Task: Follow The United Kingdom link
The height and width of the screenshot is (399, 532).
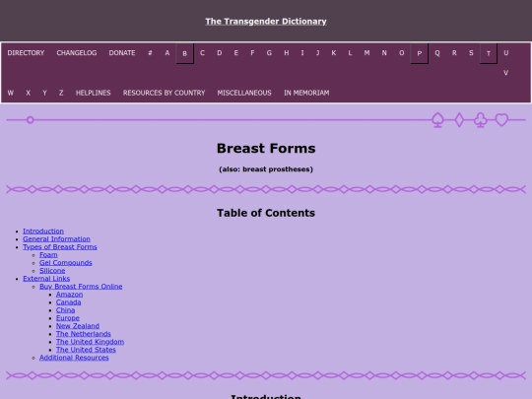Action: (90, 342)
